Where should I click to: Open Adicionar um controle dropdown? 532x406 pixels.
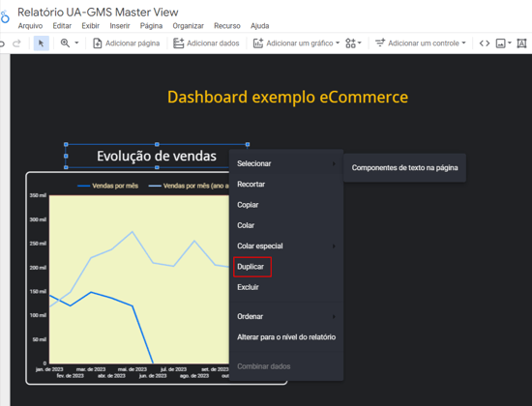click(x=421, y=43)
